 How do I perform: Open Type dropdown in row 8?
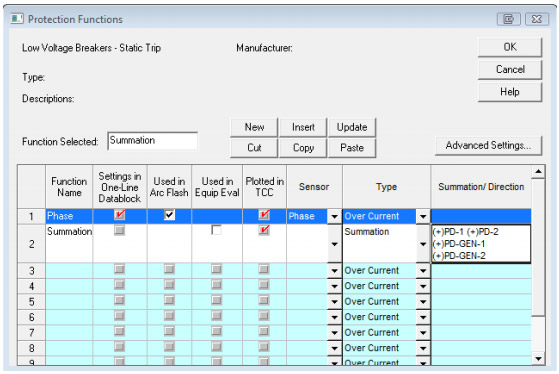click(x=423, y=348)
